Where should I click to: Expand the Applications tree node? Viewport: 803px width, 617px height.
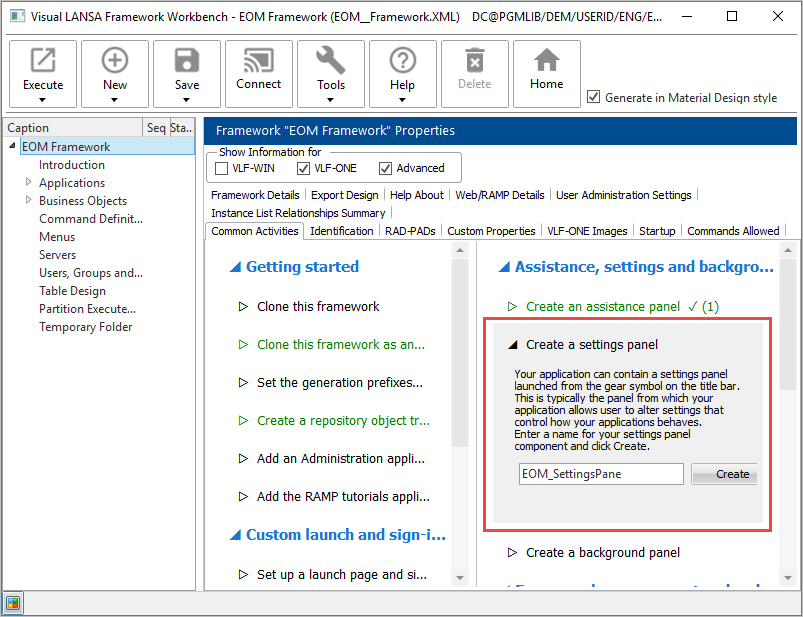click(29, 182)
